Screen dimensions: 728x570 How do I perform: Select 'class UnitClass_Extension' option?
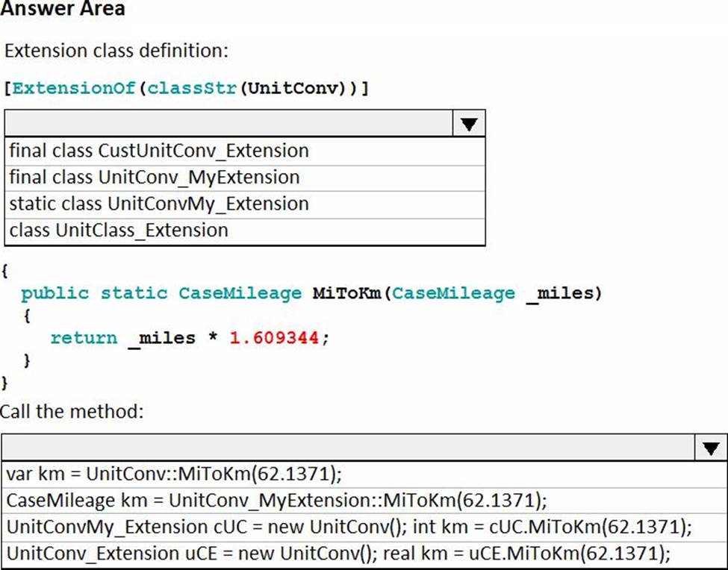119,230
